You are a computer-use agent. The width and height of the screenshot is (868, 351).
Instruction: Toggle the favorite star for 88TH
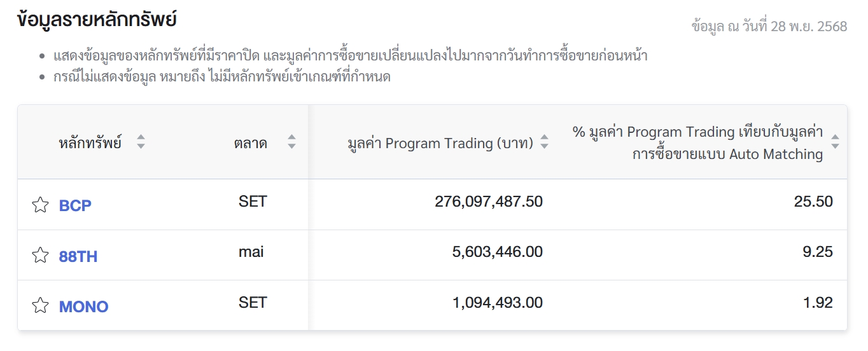(x=40, y=256)
